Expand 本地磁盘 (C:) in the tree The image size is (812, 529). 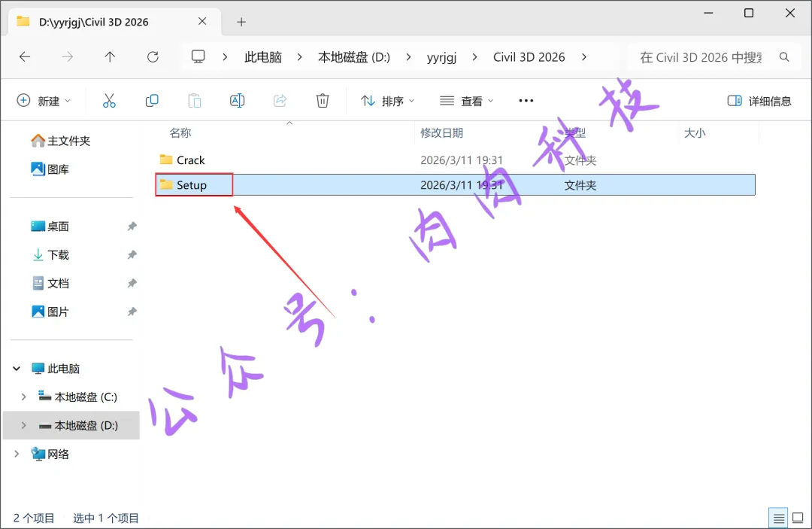coord(23,397)
